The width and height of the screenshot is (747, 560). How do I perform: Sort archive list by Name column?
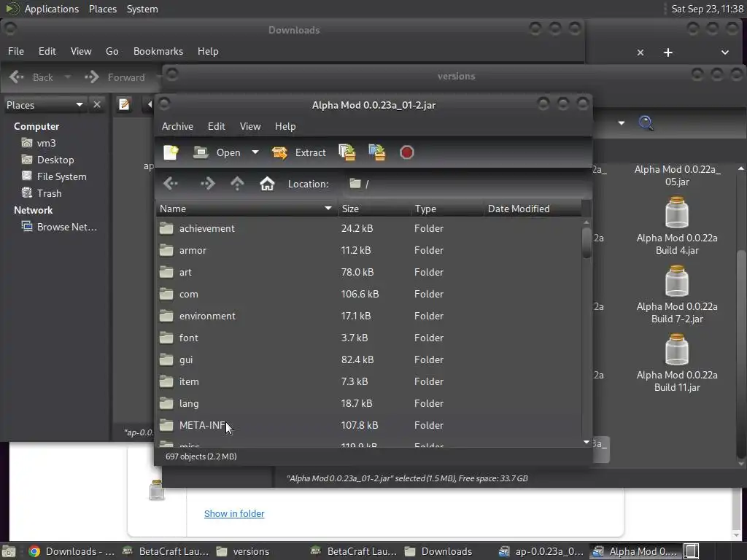tap(247, 209)
